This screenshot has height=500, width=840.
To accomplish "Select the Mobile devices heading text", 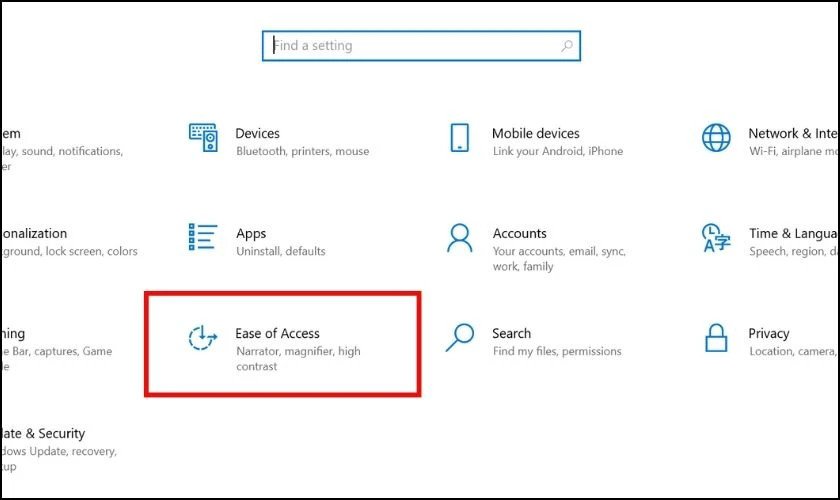I will tap(535, 133).
